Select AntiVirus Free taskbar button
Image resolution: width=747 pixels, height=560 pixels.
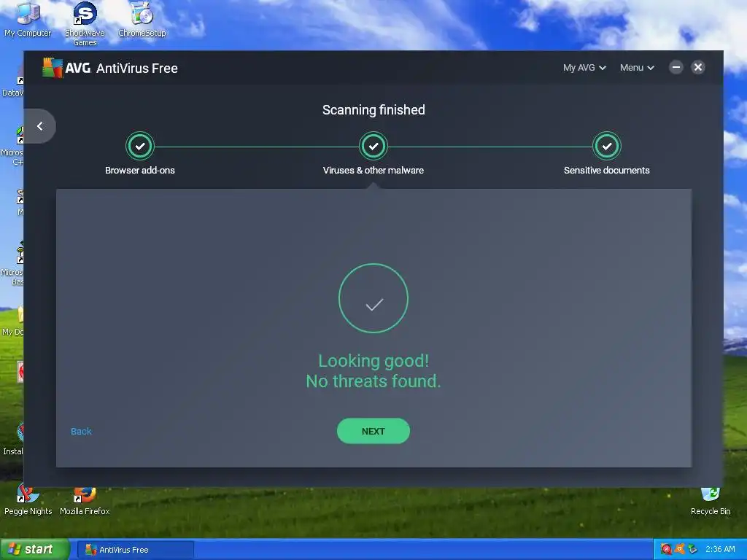[136, 550]
